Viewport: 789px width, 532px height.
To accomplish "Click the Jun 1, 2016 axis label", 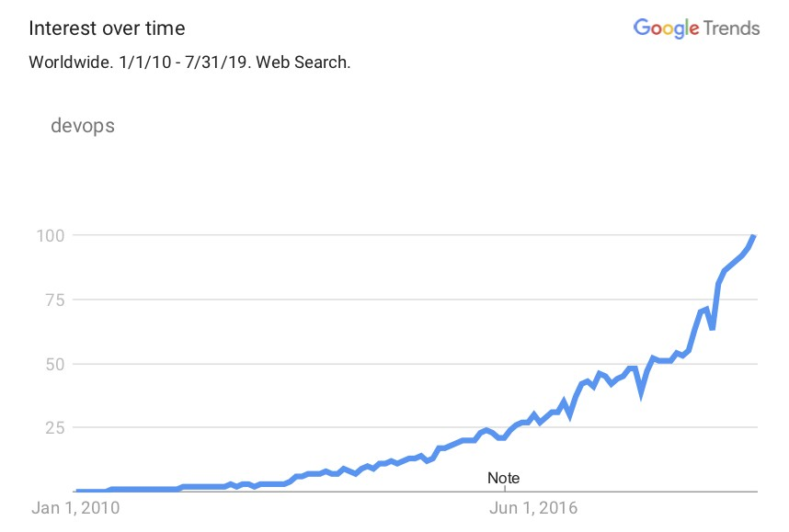I will click(533, 508).
